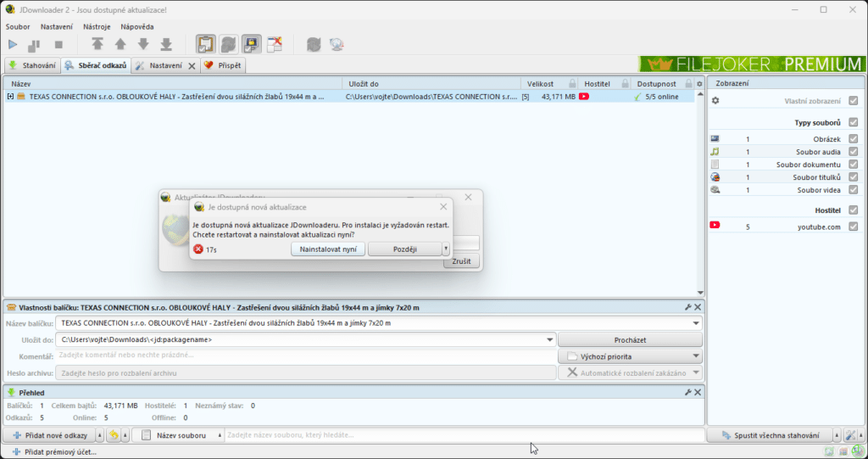
Task: Toggle the clipboard monitoring icon
Action: (x=205, y=44)
